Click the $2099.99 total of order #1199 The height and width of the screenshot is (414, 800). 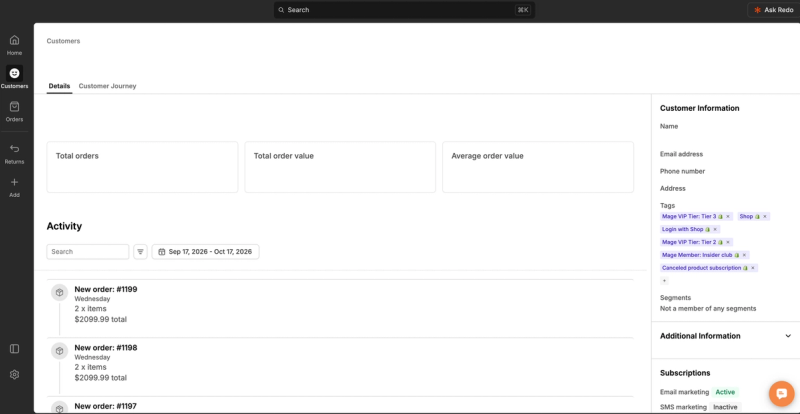[x=101, y=320]
